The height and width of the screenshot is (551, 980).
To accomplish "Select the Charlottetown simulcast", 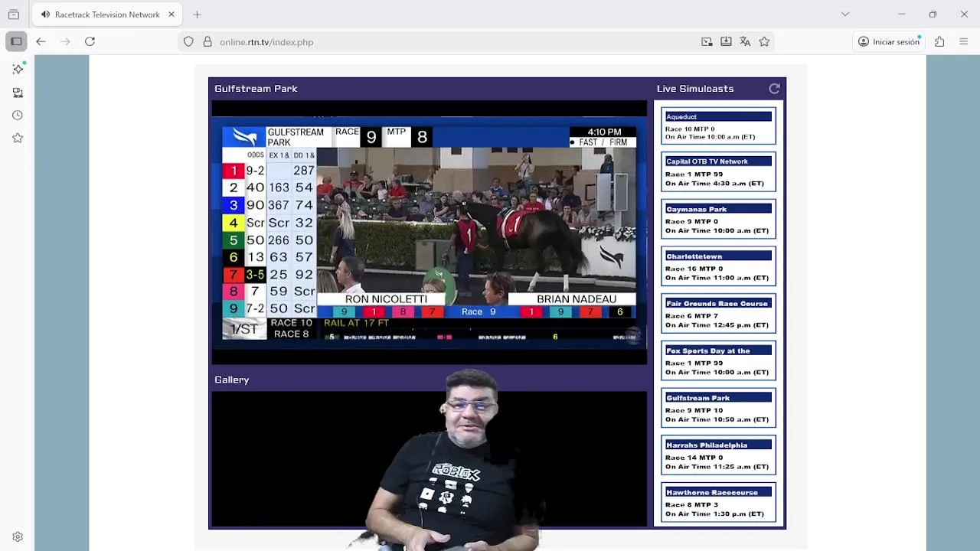I will click(x=718, y=266).
